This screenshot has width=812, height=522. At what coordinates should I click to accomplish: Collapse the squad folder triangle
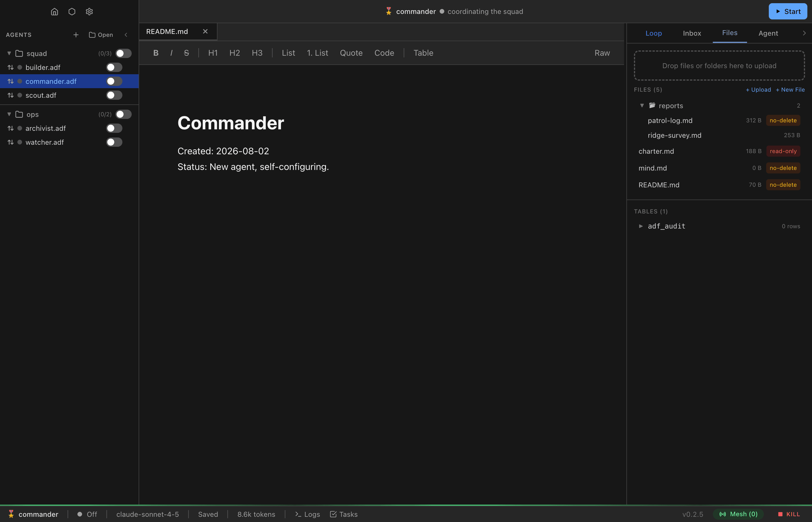pos(9,54)
